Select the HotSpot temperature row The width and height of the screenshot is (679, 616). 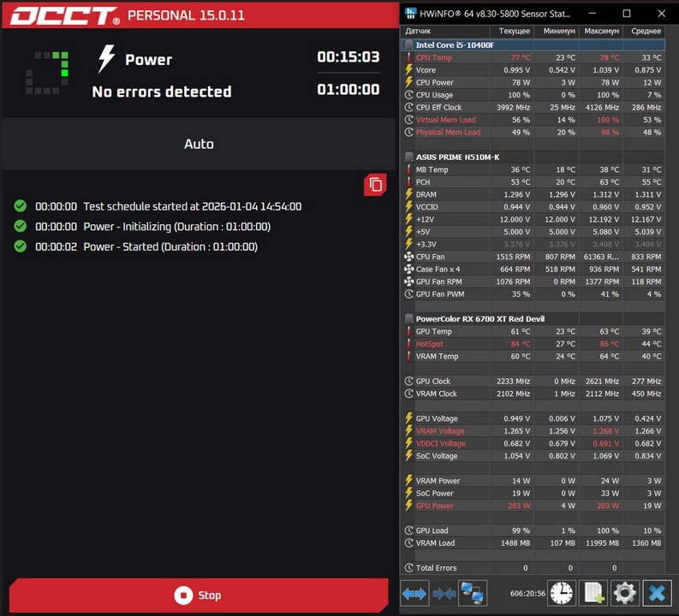pos(533,344)
